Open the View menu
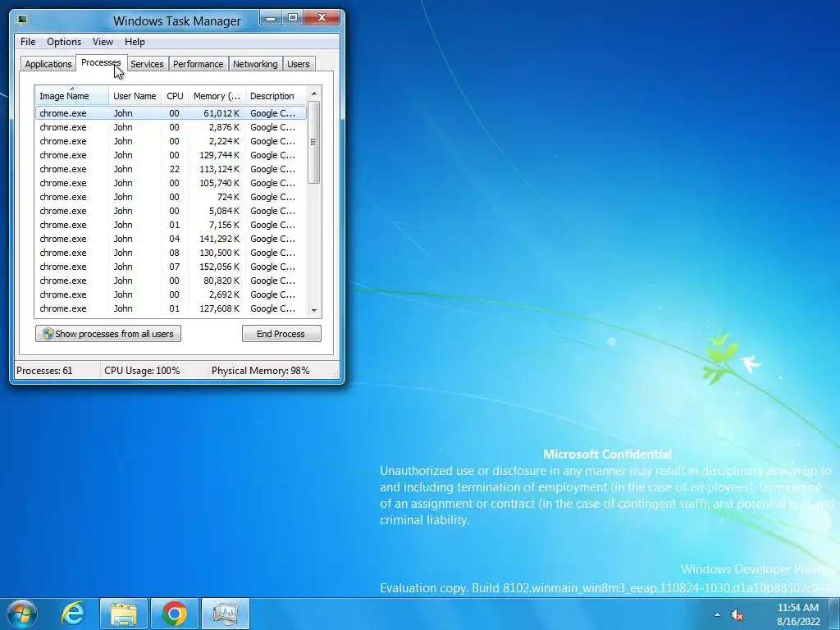This screenshot has height=630, width=840. tap(103, 42)
